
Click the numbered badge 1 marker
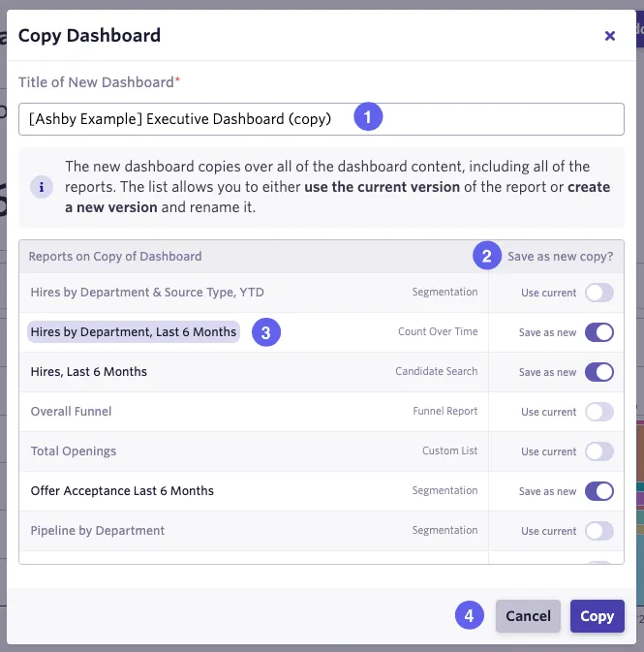(x=368, y=117)
